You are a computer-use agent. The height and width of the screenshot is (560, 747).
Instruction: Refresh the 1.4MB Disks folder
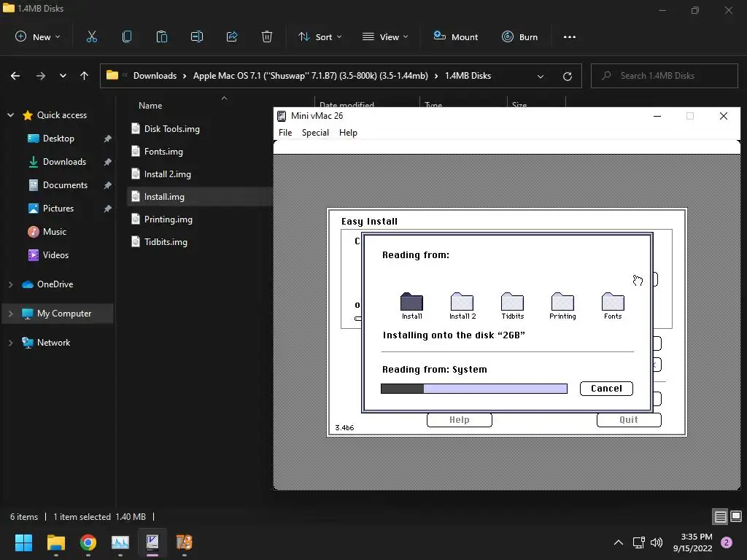568,76
